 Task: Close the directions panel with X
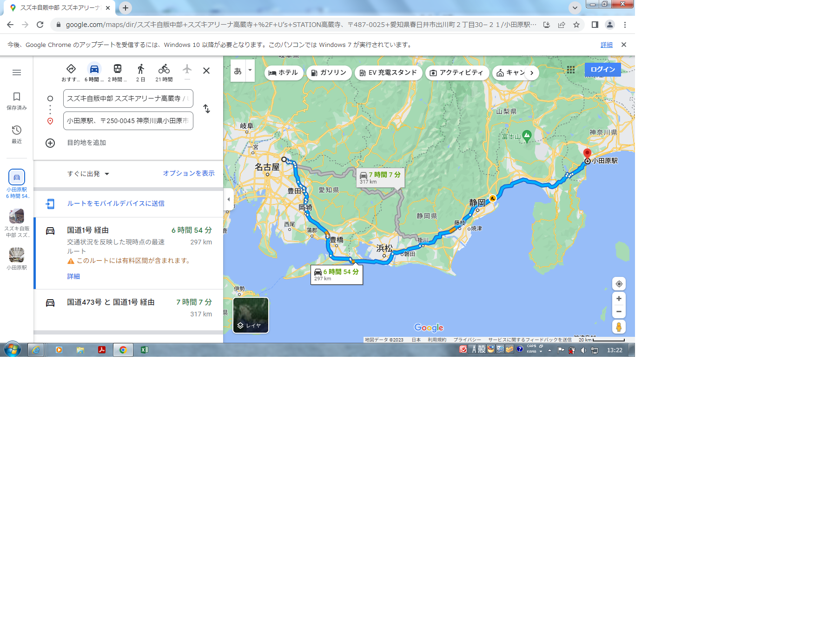[206, 71]
